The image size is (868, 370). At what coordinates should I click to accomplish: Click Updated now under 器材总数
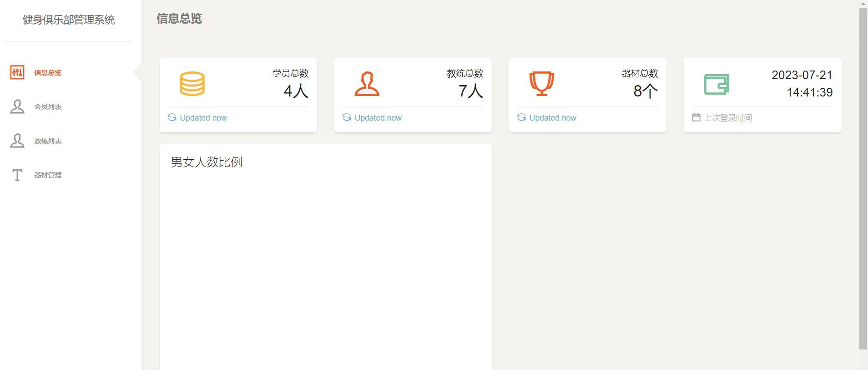(x=553, y=118)
